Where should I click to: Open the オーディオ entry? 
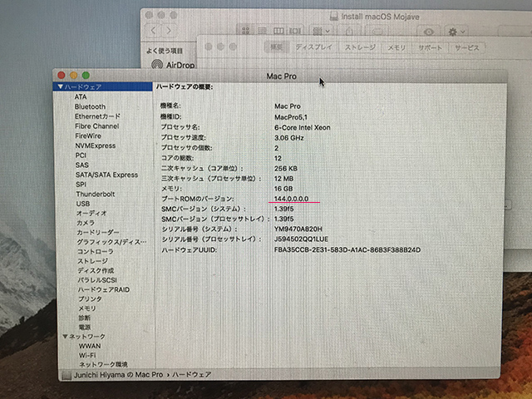click(91, 213)
